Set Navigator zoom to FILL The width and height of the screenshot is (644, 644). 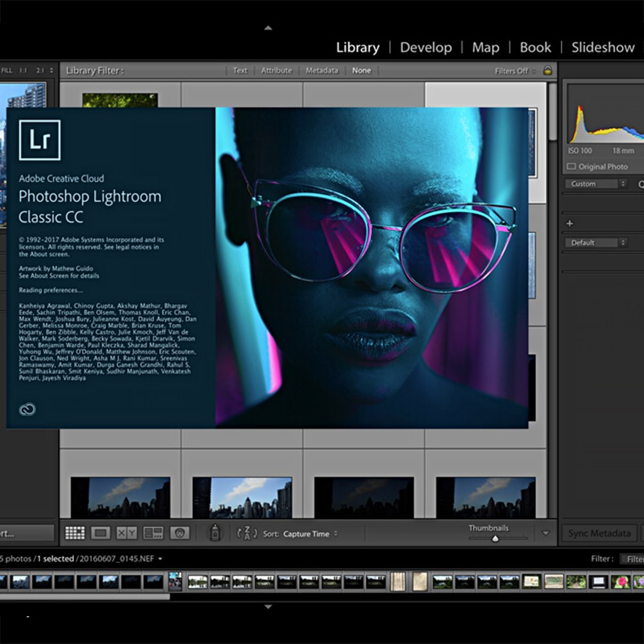[6, 70]
